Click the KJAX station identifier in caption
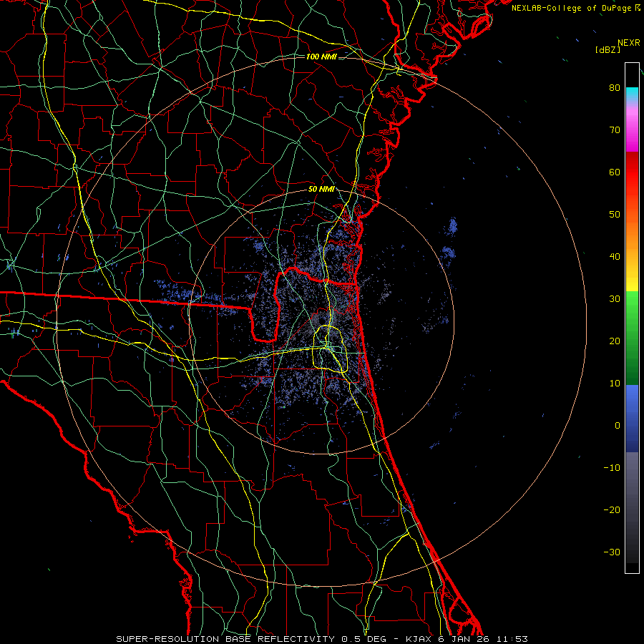 [419, 639]
